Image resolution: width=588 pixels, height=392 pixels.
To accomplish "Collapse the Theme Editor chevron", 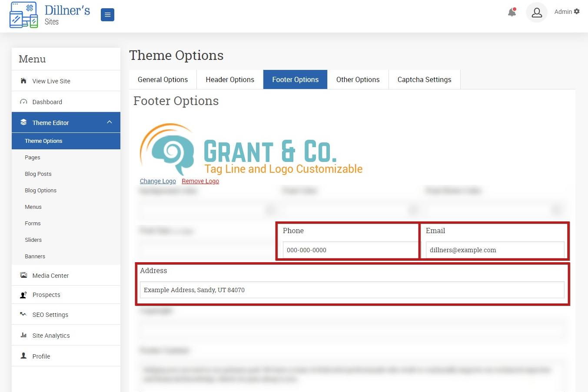I will click(110, 122).
